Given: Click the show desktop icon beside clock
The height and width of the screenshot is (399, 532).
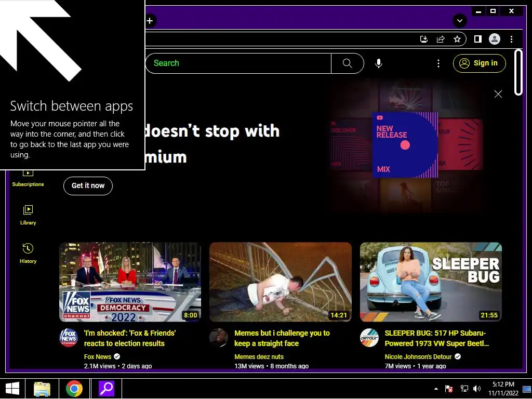Looking at the screenshot, I should point(527,389).
